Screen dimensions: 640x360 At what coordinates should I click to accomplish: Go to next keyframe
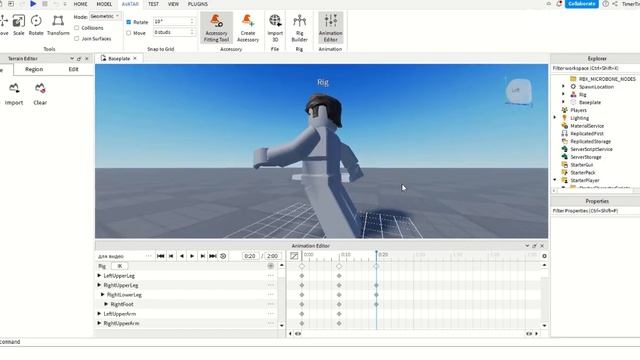pos(202,256)
